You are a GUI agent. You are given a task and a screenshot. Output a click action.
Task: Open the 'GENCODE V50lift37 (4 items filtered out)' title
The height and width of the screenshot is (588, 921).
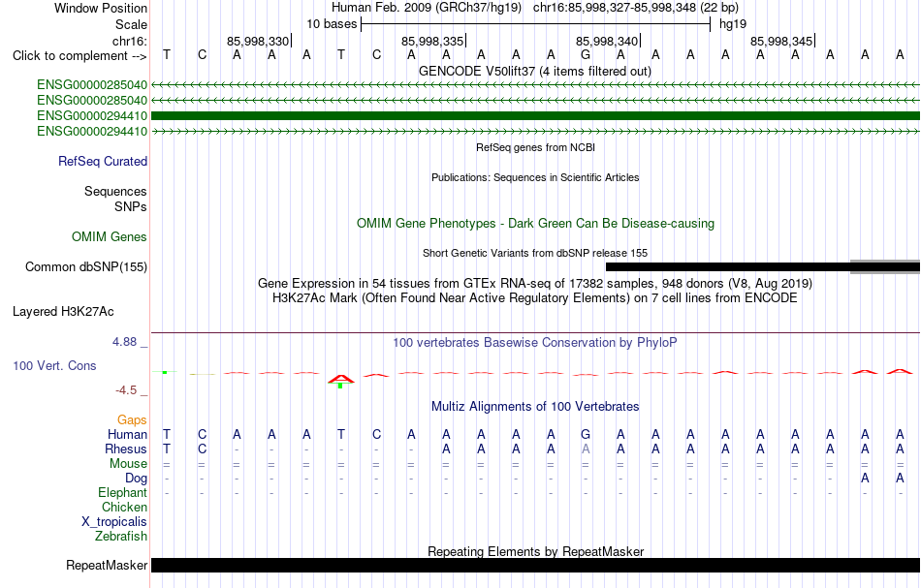[x=535, y=72]
